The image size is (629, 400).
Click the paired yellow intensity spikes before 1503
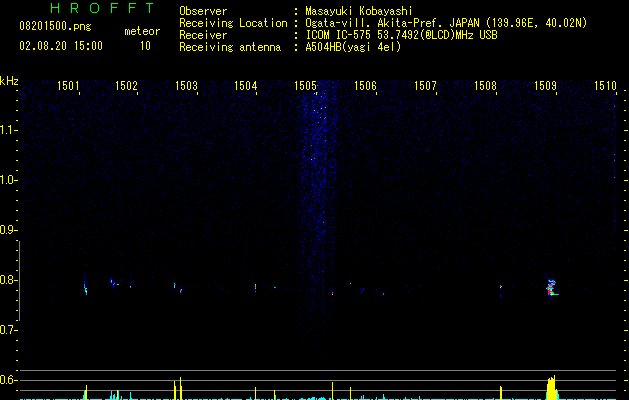tap(178, 388)
